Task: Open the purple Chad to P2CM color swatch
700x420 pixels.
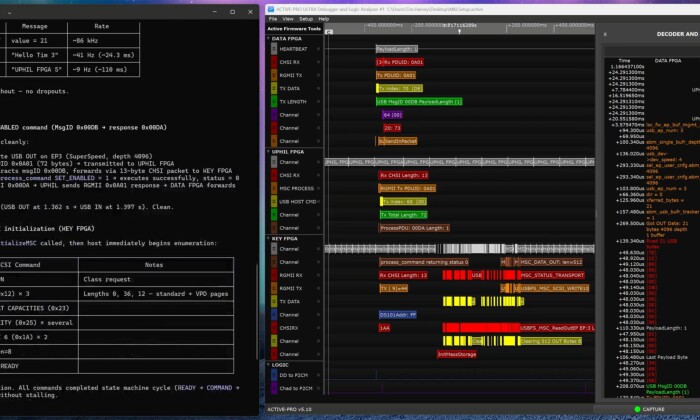Action: click(274, 388)
